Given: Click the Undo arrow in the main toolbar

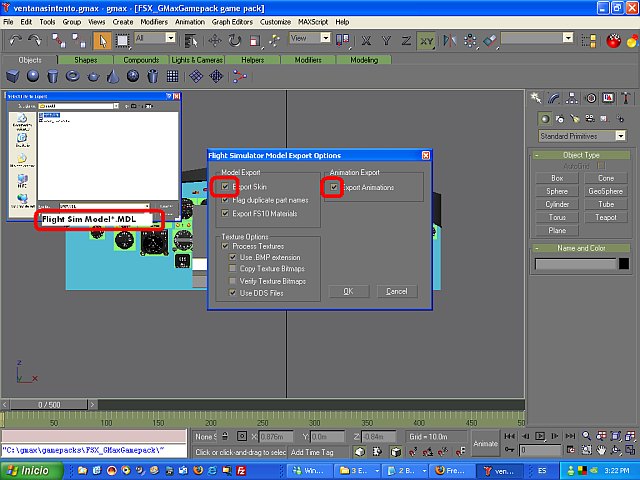Looking at the screenshot, I should 14,39.
